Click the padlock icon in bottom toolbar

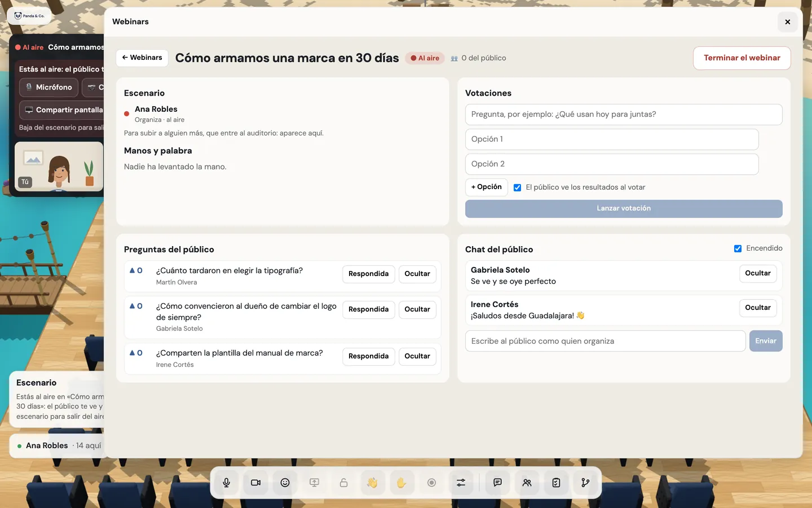[x=343, y=483]
